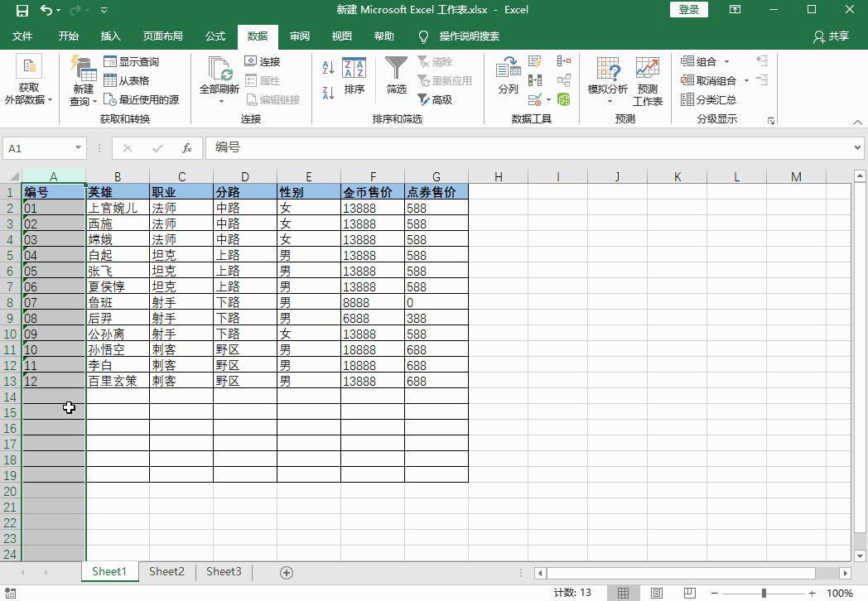Click the zoom slider in status bar
868x601 pixels.
[764, 593]
